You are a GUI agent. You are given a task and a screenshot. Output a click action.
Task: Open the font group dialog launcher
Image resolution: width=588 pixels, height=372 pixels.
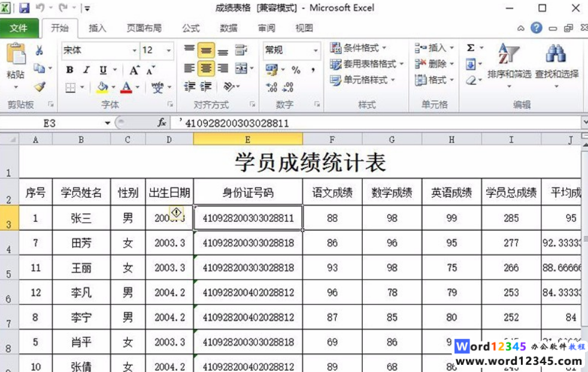tap(170, 104)
